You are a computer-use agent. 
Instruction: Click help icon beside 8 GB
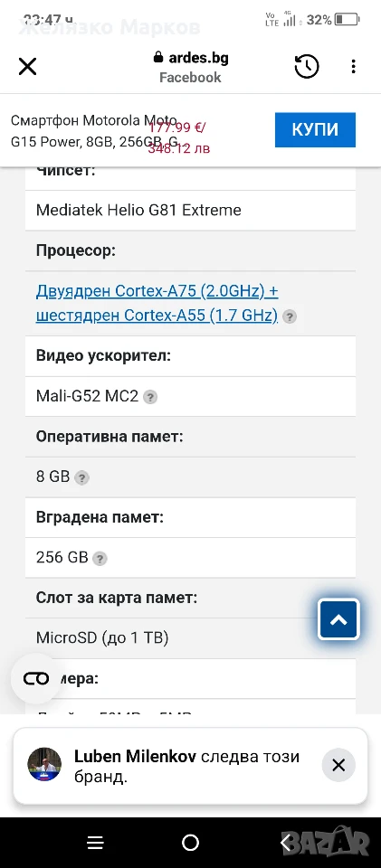click(x=81, y=477)
